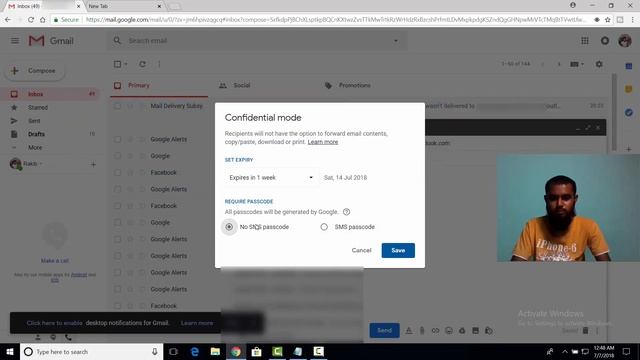Open the Google notifications icon
The image size is (640, 360).
click(x=605, y=41)
